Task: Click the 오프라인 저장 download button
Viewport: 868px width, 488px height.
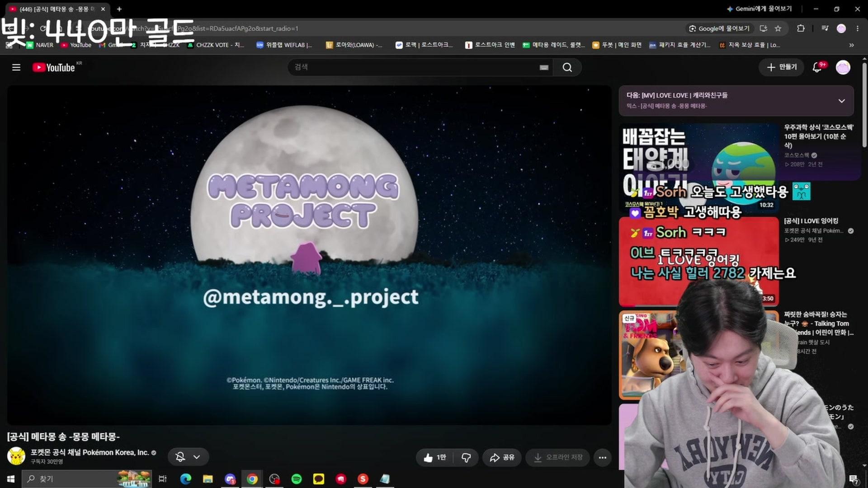Action: coord(557,458)
